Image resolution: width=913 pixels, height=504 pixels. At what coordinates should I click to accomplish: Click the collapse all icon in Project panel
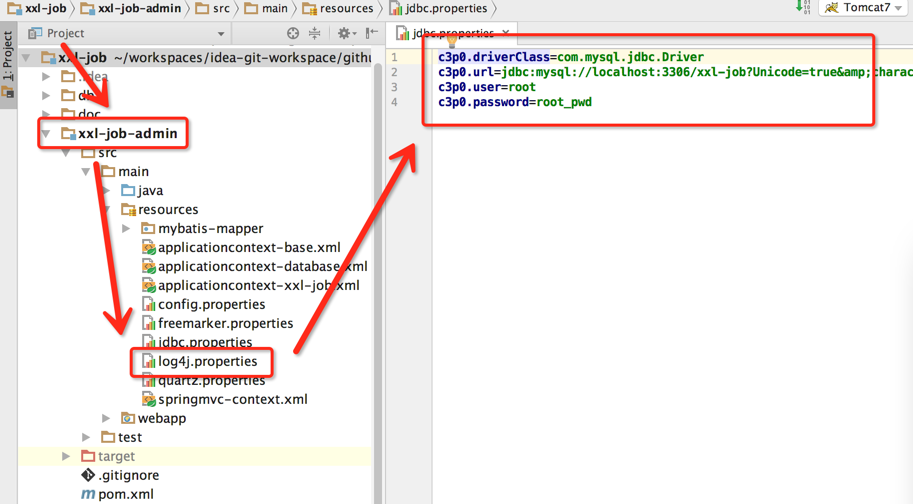click(314, 33)
